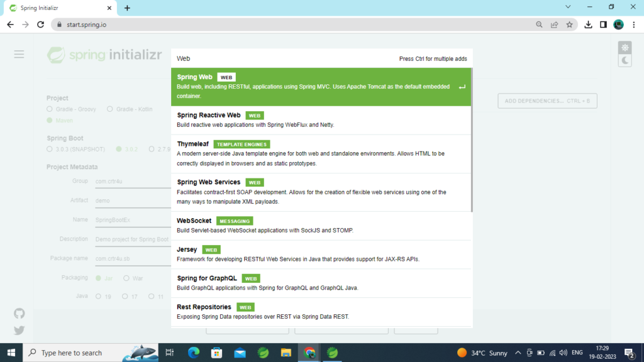Screen dimensions: 644x362
Task: Switch to light theme sun icon
Action: 625,48
